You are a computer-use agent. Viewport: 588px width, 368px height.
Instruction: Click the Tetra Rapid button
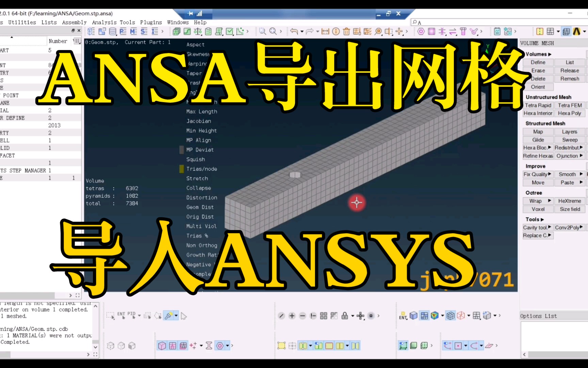point(538,105)
